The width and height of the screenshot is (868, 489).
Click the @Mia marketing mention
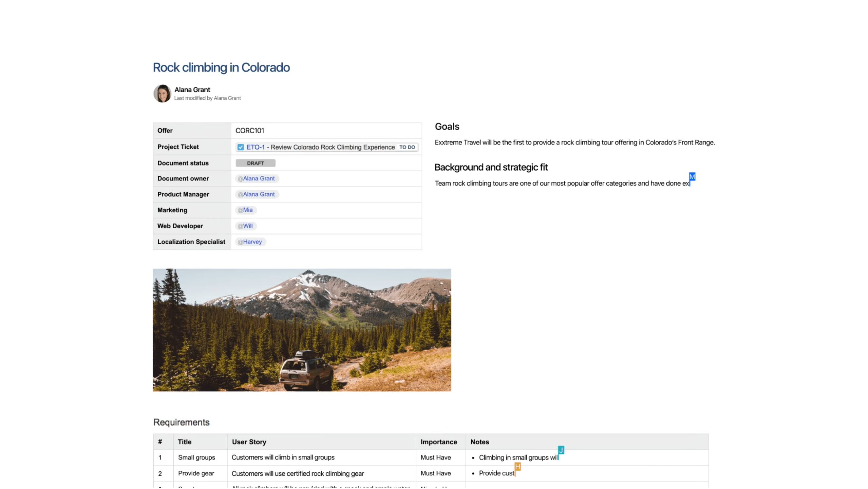point(245,210)
